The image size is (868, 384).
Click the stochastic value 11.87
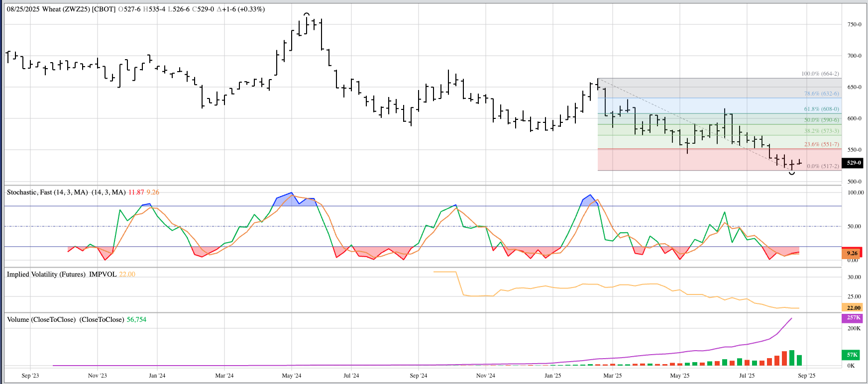point(136,192)
